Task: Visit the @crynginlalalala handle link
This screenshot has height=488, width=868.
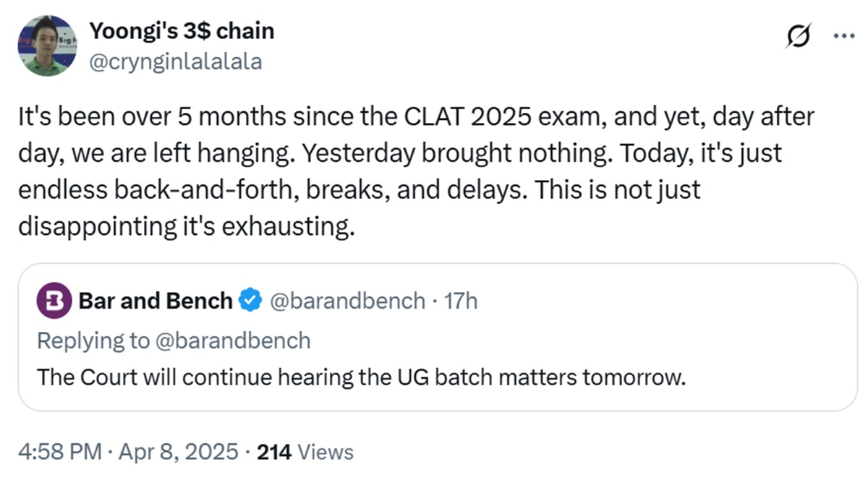Action: 175,62
